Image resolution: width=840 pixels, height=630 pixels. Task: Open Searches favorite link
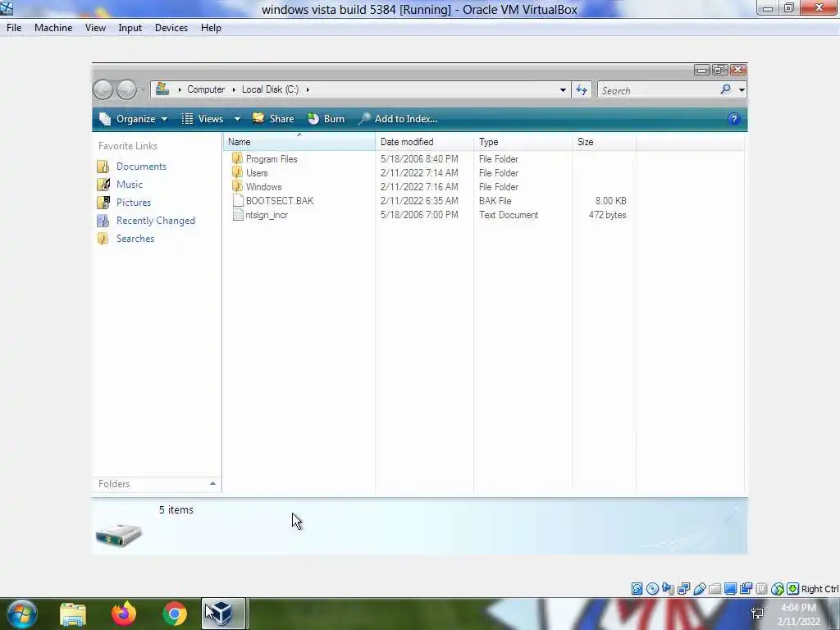pyautogui.click(x=135, y=239)
